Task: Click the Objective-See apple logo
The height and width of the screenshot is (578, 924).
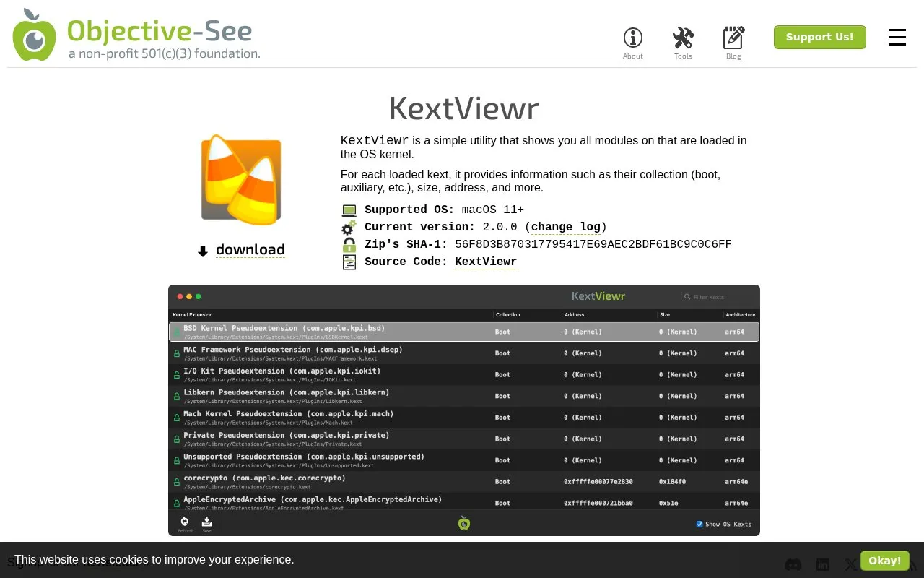Action: pos(34,35)
